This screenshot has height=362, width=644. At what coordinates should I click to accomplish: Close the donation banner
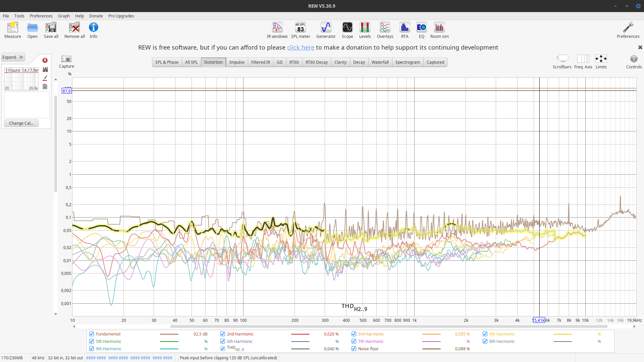[640, 47]
